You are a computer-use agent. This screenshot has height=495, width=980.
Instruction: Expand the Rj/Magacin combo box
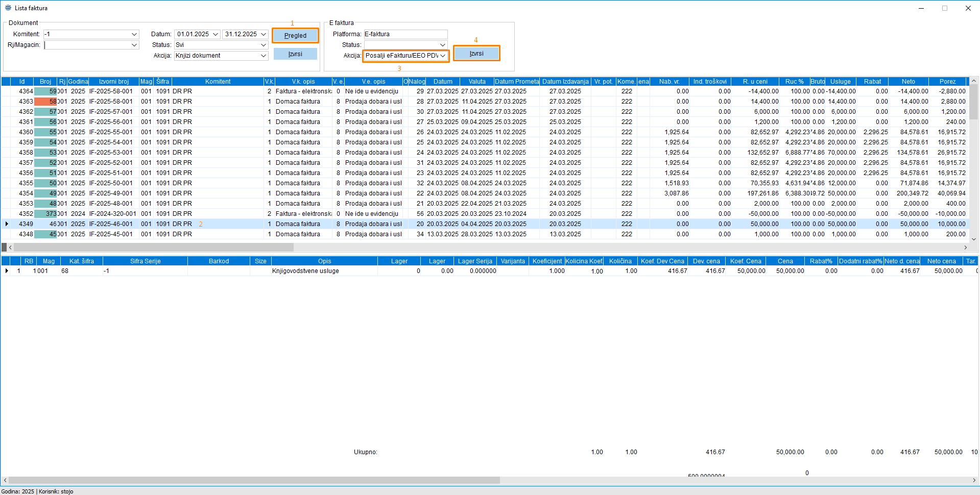coord(134,45)
